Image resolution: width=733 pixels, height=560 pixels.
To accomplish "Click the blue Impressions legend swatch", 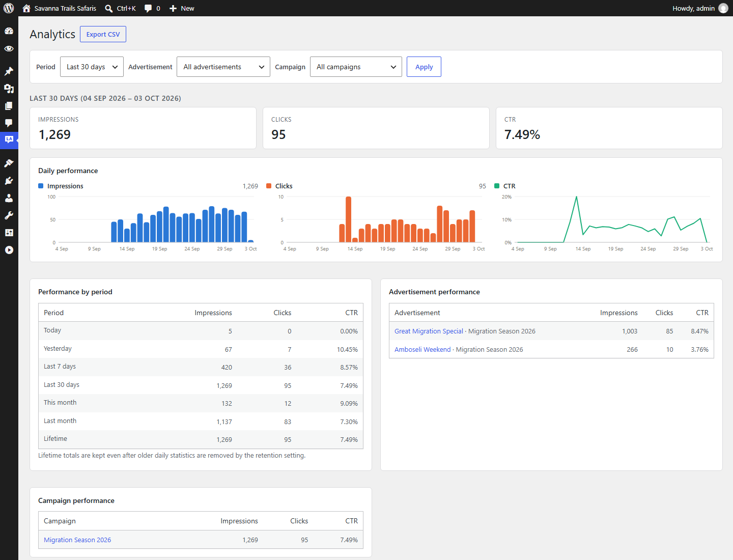I will pos(41,186).
